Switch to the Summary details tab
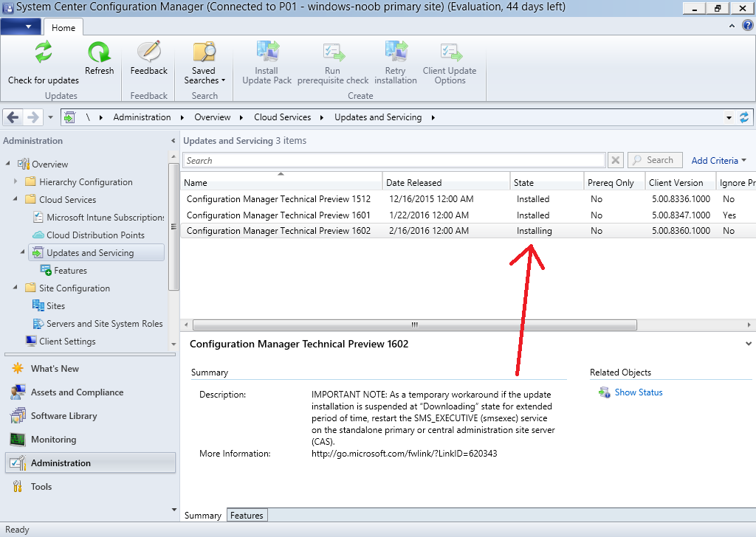Image resolution: width=756 pixels, height=537 pixels. tap(202, 516)
